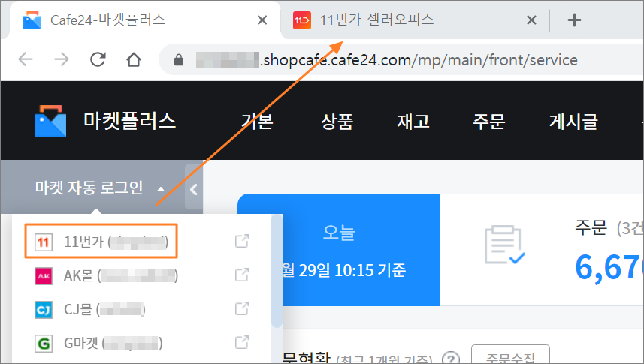Open 11번가 in new window icon
Screen dimensions: 644x364
tap(242, 241)
